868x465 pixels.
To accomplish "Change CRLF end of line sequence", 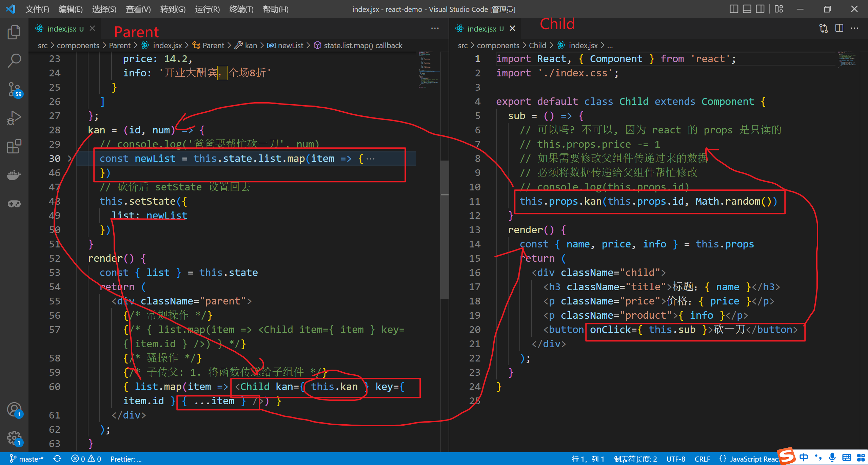I will click(x=702, y=459).
